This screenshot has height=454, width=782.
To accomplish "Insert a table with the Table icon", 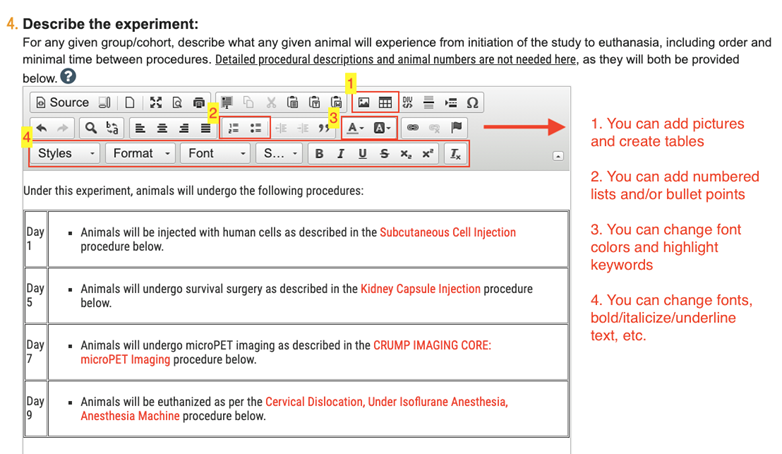I will coord(386,102).
